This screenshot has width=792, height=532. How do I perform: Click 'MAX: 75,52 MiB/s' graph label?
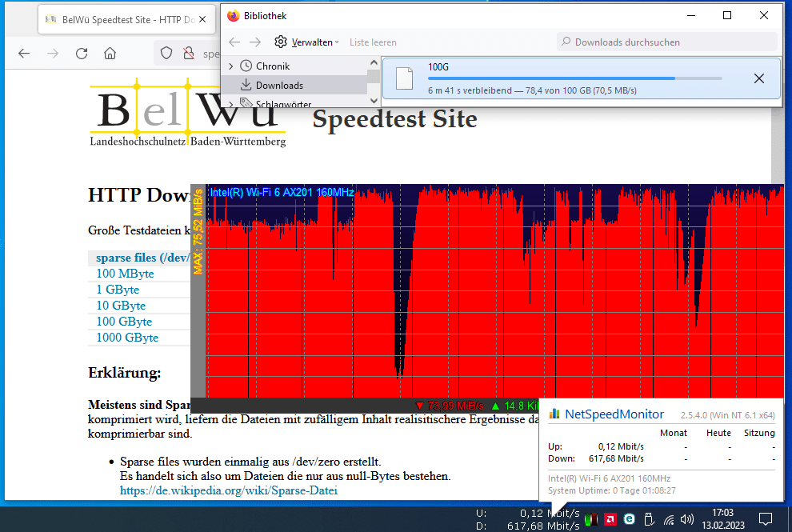tap(198, 232)
